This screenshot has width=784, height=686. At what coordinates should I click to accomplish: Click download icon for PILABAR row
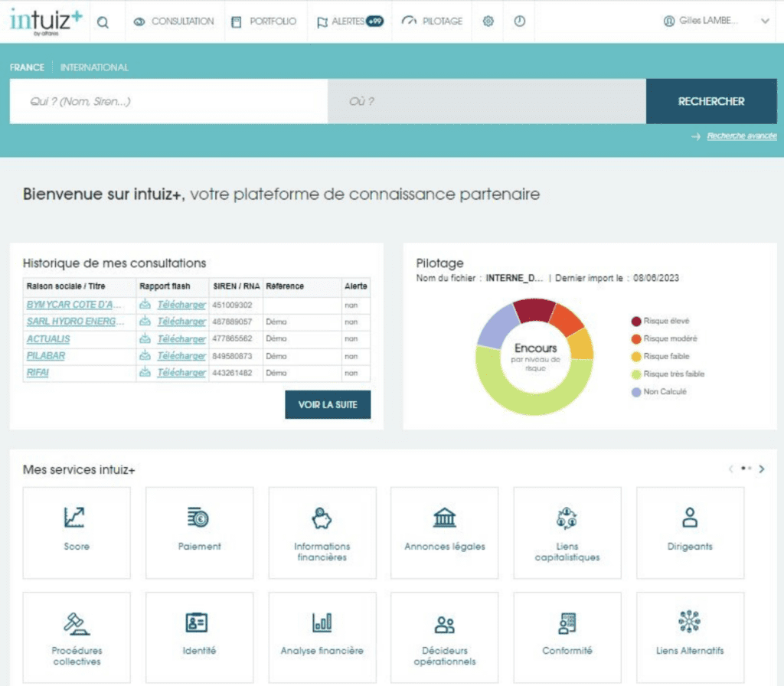tap(145, 355)
